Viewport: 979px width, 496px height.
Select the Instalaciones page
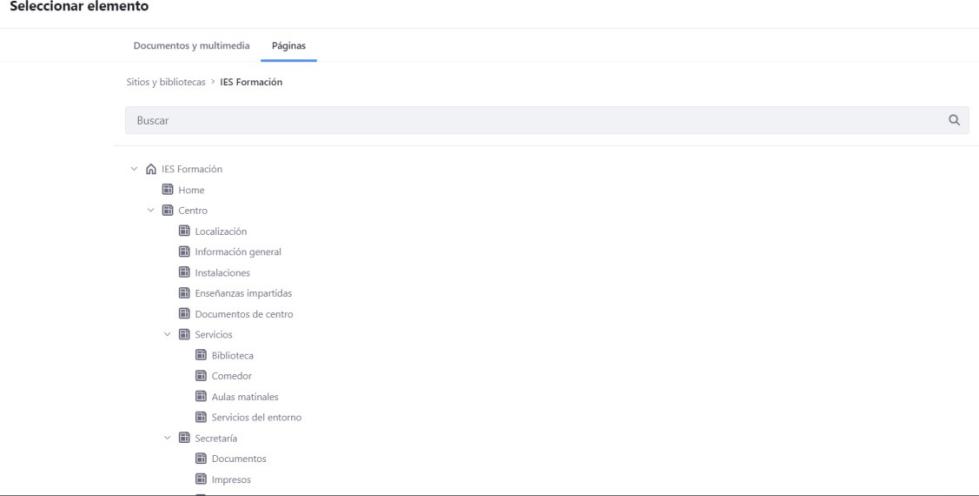click(222, 273)
